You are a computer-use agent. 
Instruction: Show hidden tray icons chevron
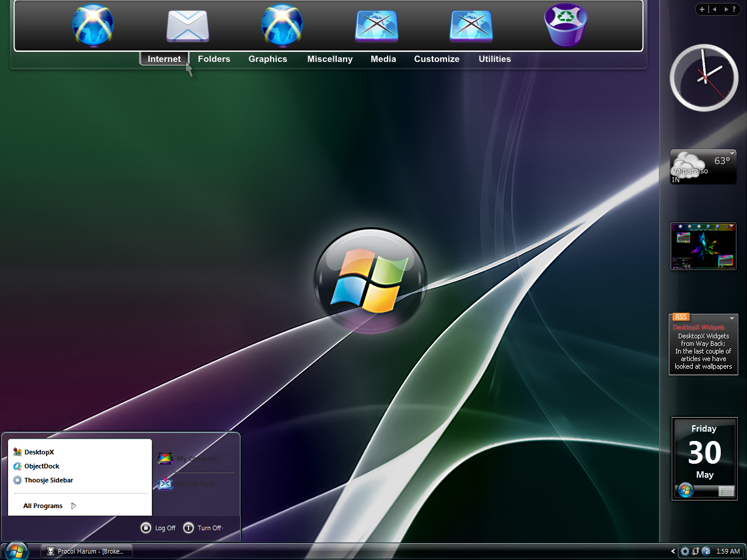point(673,551)
